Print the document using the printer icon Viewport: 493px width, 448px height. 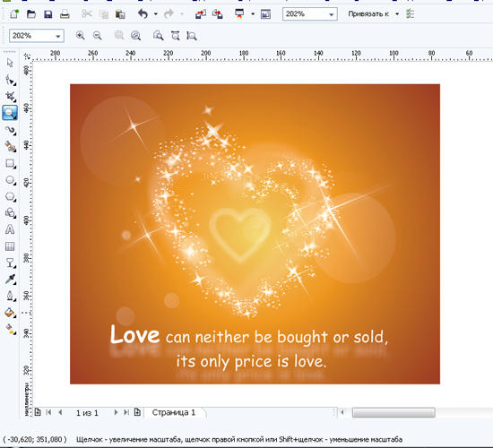tap(65, 14)
